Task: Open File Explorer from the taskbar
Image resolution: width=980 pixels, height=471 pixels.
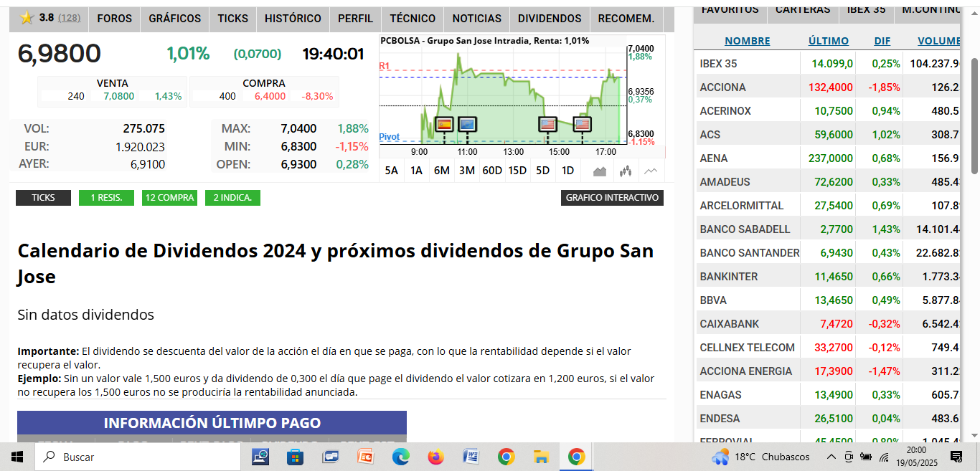Action: coord(541,457)
